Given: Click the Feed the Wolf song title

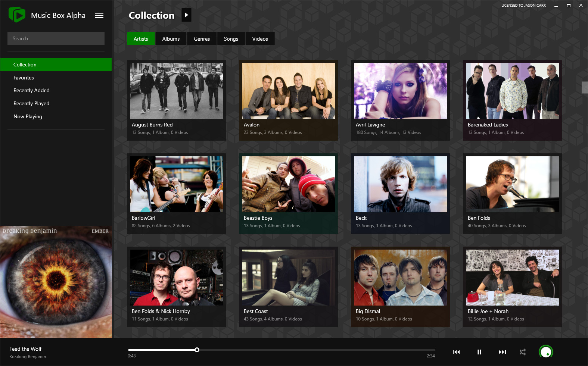Looking at the screenshot, I should [25, 349].
